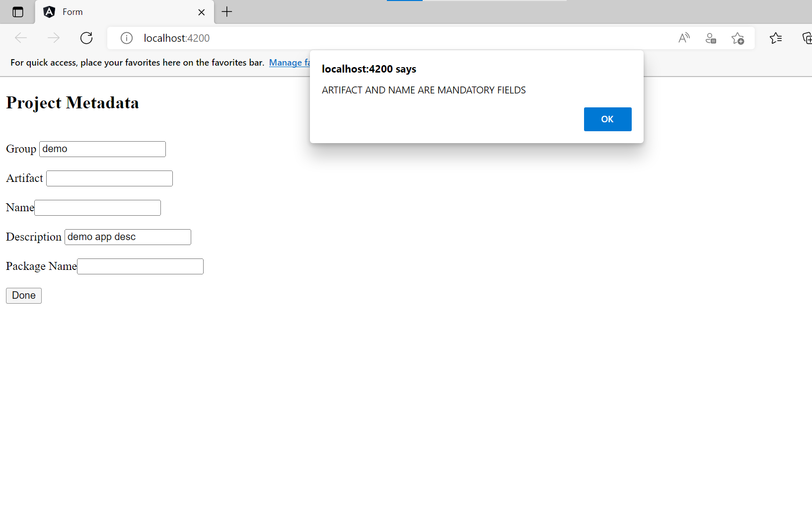This screenshot has width=812, height=507.
Task: Click the alert message about mandatory fields
Action: (x=424, y=90)
